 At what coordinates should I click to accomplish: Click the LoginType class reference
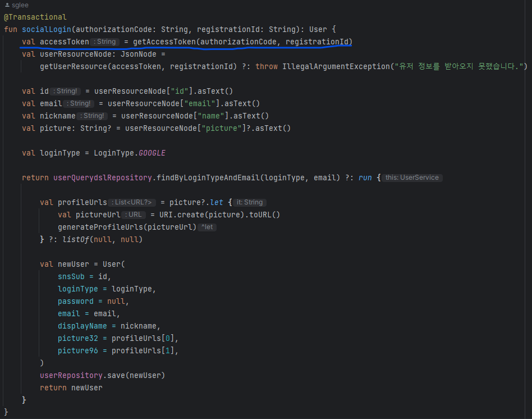click(114, 153)
